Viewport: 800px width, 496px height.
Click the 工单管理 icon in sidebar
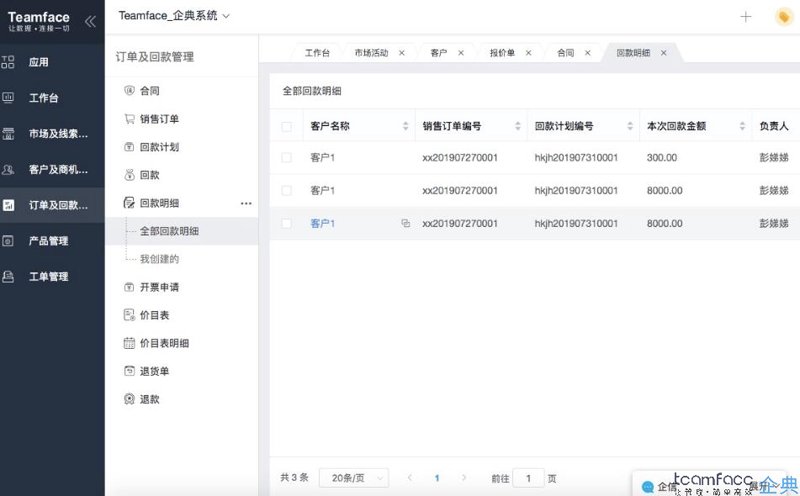click(8, 277)
